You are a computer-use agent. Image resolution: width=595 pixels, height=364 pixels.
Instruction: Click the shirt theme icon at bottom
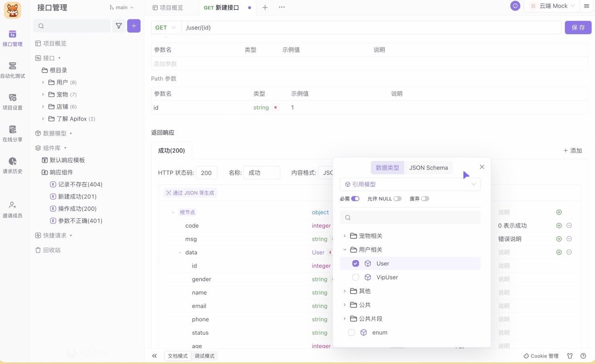tap(570, 356)
